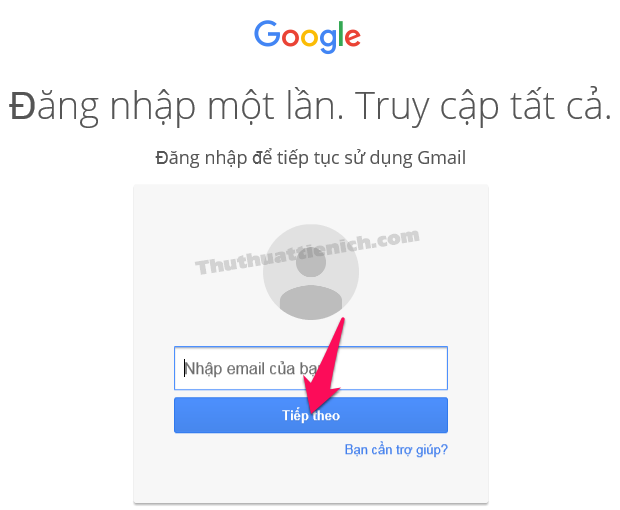
Task: Click the pink arrow annotation graphic
Action: [x=323, y=366]
